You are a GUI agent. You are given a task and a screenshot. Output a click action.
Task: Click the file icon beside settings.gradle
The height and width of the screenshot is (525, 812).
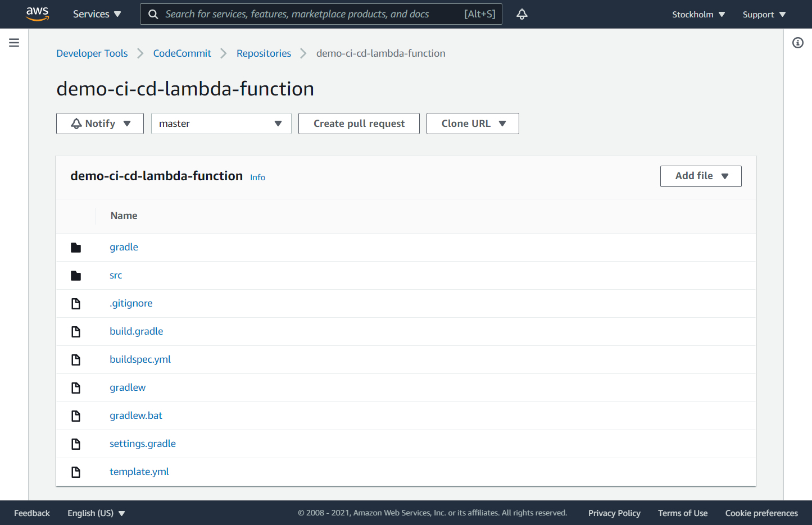click(x=76, y=444)
